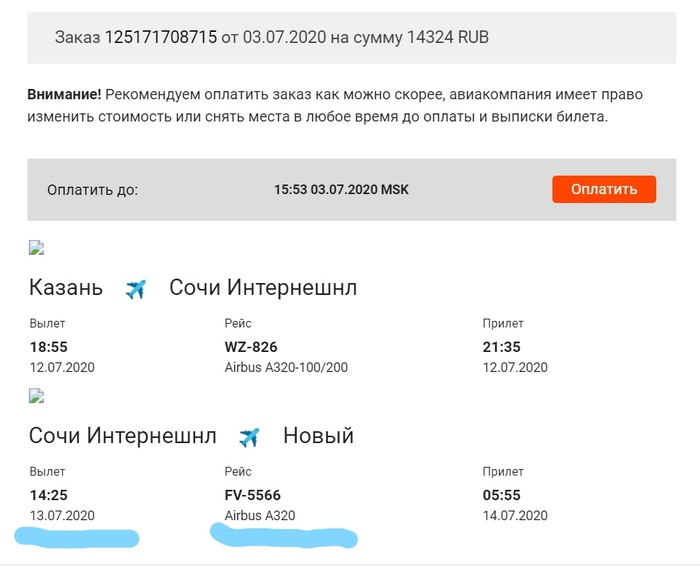Screen dimensions: 700x575
Task: Click the Новый destination name
Action: 318,437
